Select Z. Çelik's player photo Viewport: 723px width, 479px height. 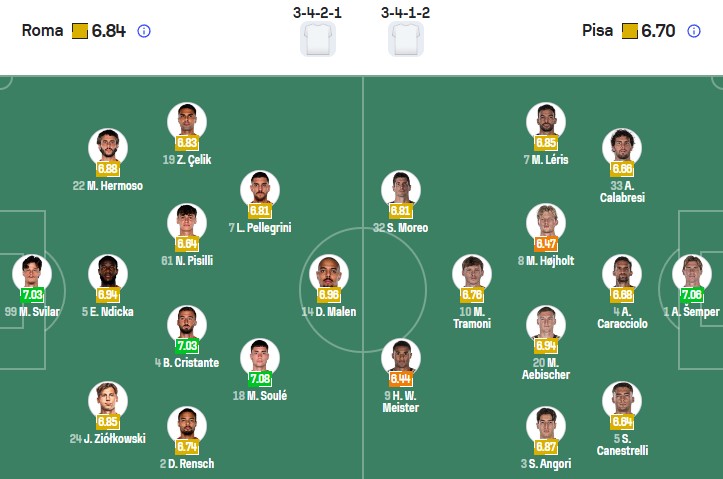coord(187,121)
